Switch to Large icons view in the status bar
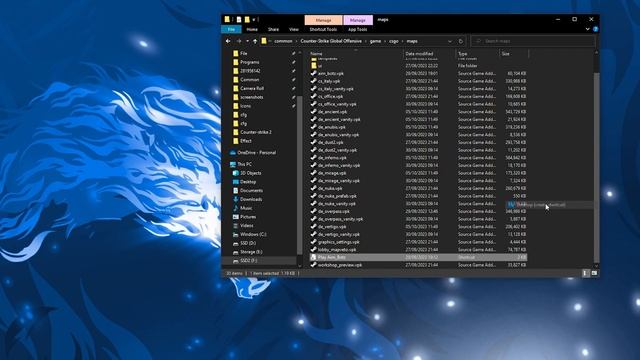Screen dimensions: 640x360 (x=594, y=273)
